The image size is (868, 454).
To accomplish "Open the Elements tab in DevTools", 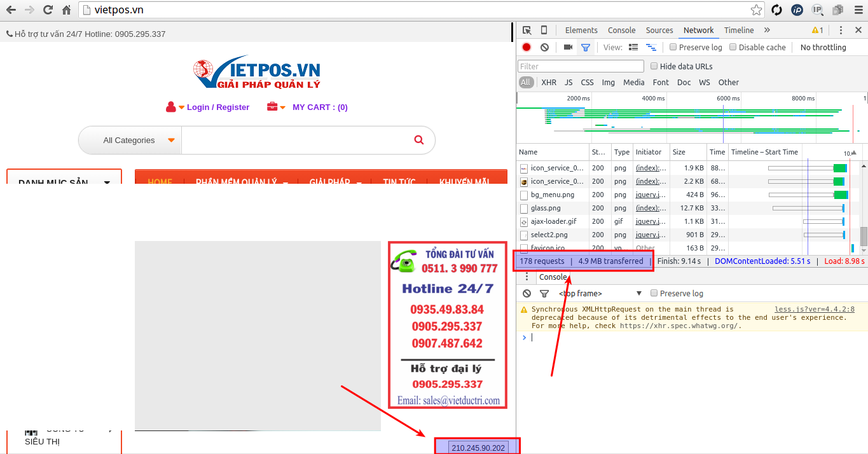I will pyautogui.click(x=581, y=31).
